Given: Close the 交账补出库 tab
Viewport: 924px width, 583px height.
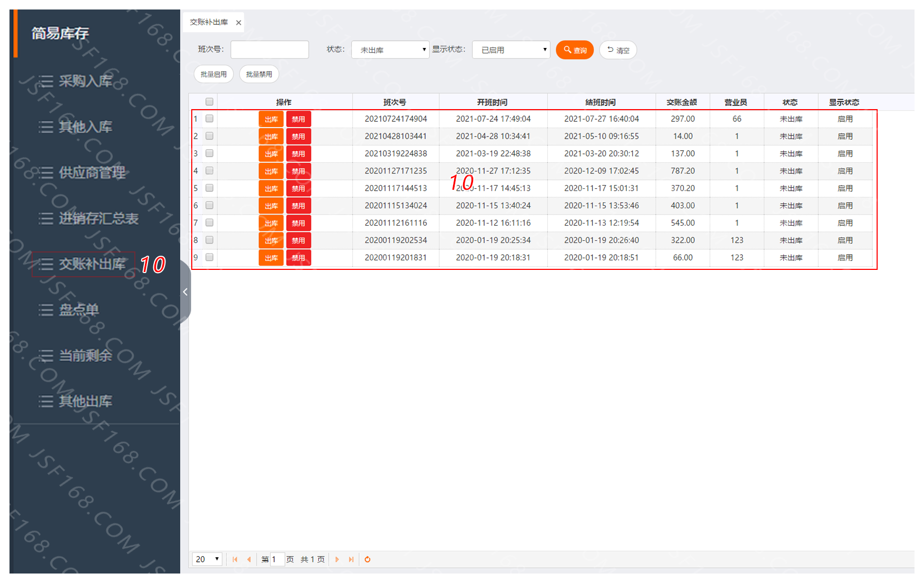Looking at the screenshot, I should pyautogui.click(x=239, y=23).
